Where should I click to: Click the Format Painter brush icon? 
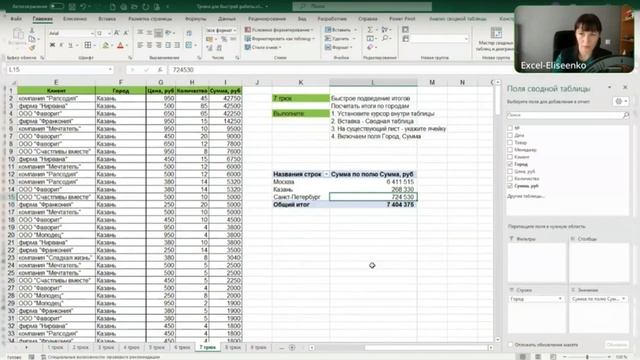[32, 48]
